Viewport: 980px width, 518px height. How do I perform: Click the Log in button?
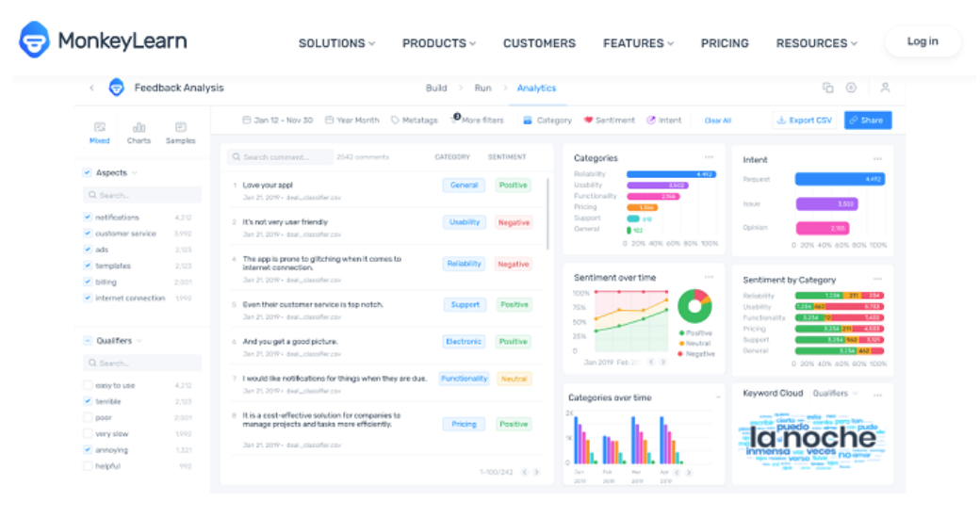coord(923,41)
